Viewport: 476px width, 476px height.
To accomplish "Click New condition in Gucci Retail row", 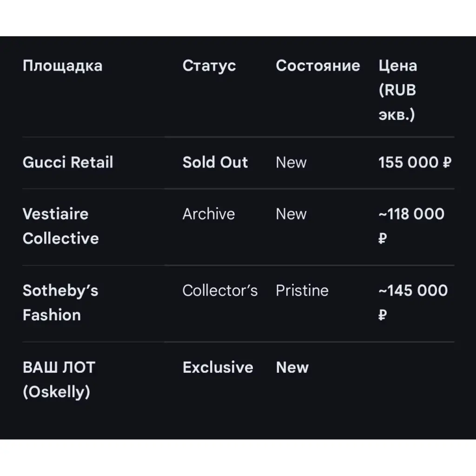I will (291, 162).
